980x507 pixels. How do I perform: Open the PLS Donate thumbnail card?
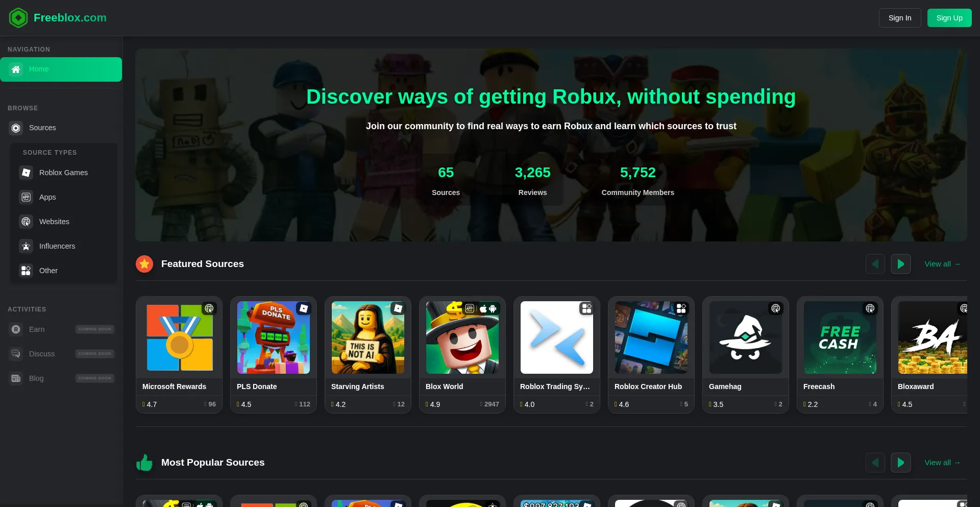273,337
